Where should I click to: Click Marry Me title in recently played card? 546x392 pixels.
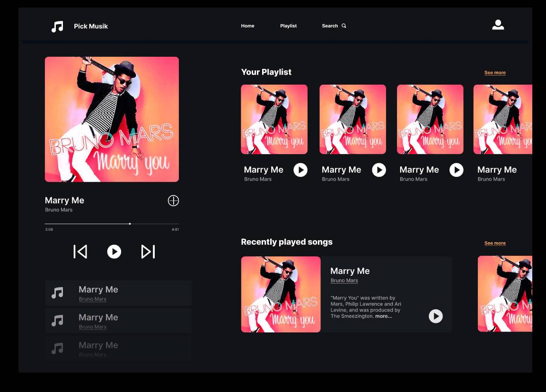coord(350,271)
